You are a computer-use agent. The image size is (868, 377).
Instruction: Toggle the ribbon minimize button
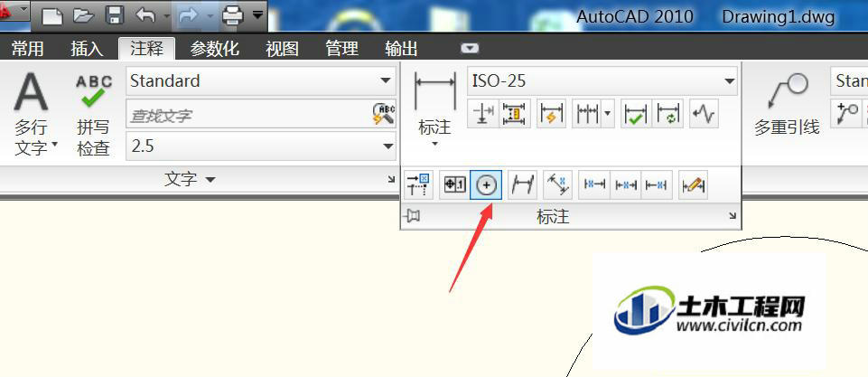pyautogui.click(x=470, y=49)
